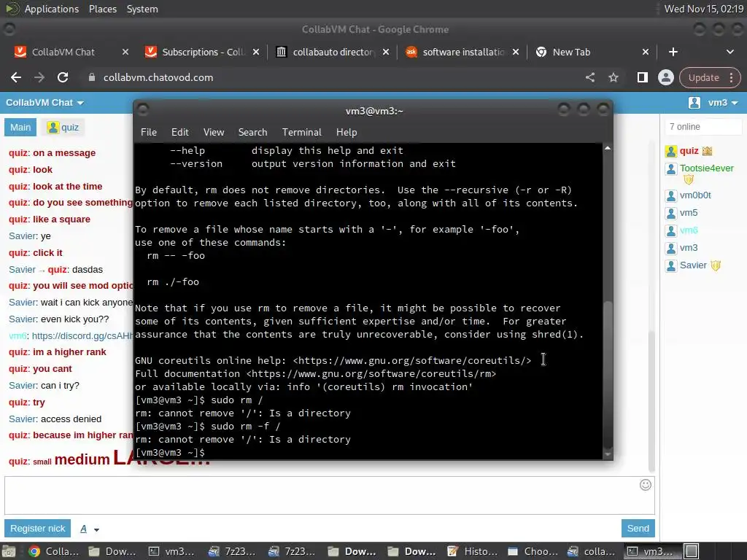747x560 pixels.
Task: Click the vm6 discord.gg link in chat
Action: point(82,335)
